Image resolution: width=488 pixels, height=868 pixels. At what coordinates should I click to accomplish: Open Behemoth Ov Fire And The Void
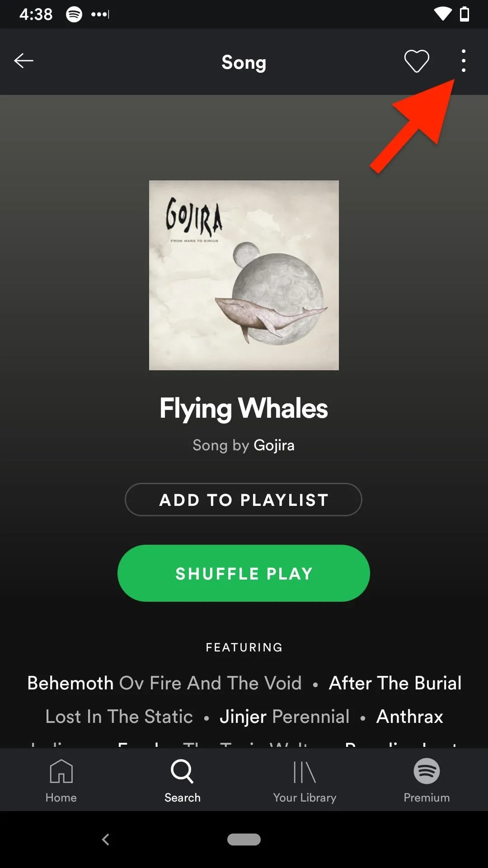(164, 683)
